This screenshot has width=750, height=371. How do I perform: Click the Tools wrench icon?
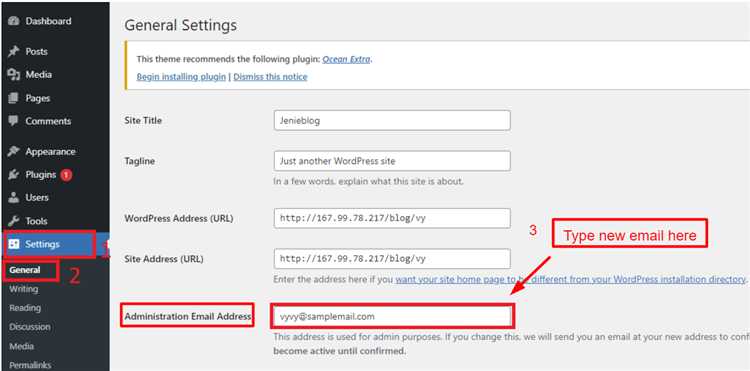(13, 221)
